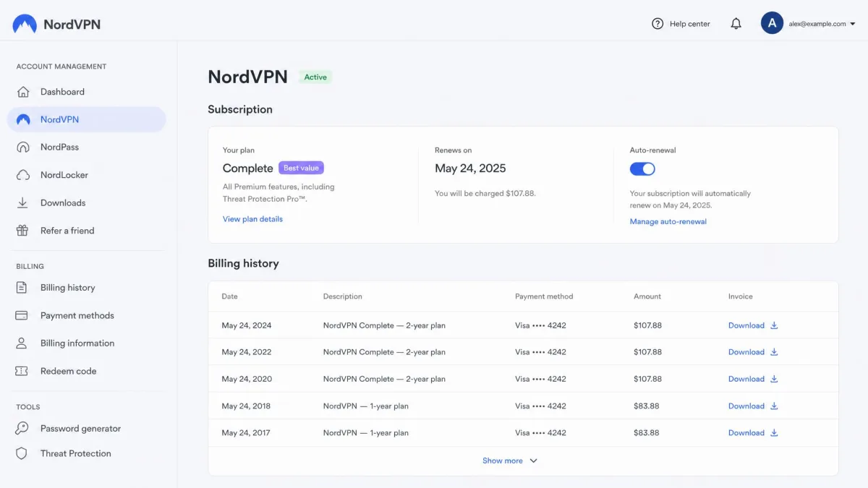This screenshot has height=488, width=868.
Task: Click the NordLocker cloud icon
Action: pos(23,175)
